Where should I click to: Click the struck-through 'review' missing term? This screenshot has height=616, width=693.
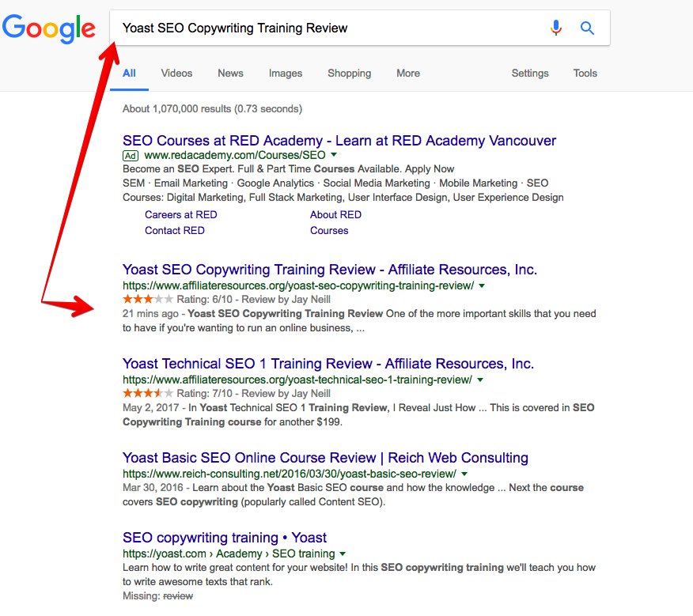coord(178,596)
